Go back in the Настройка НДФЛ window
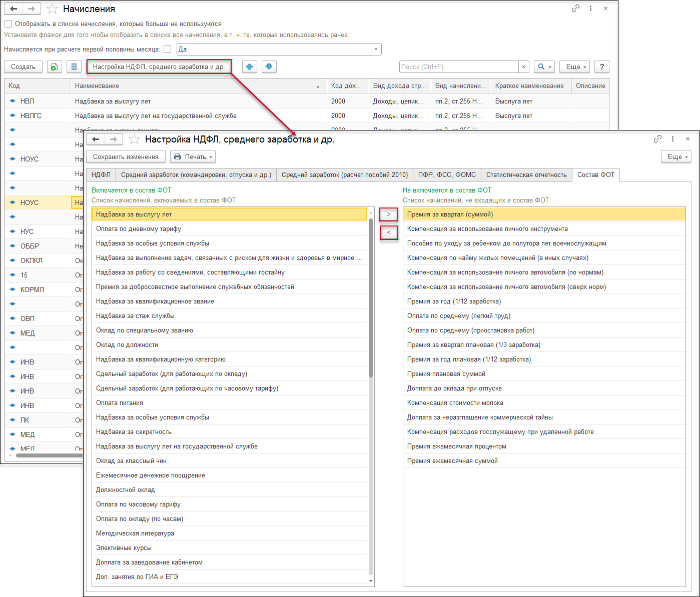700x597 pixels. (x=96, y=139)
